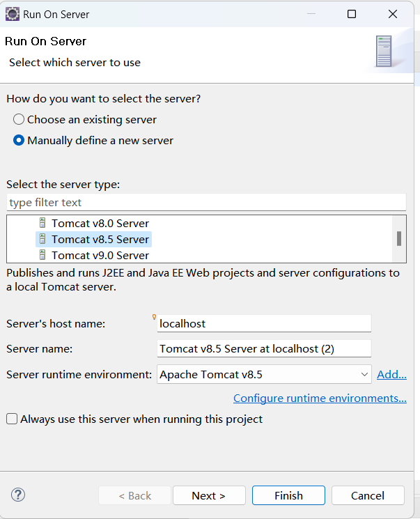
Task: Maximize the Run On Server dialog
Action: [352, 14]
